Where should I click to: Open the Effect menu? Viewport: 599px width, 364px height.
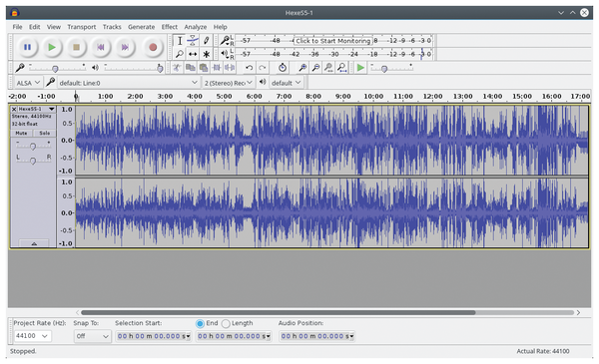pos(170,27)
